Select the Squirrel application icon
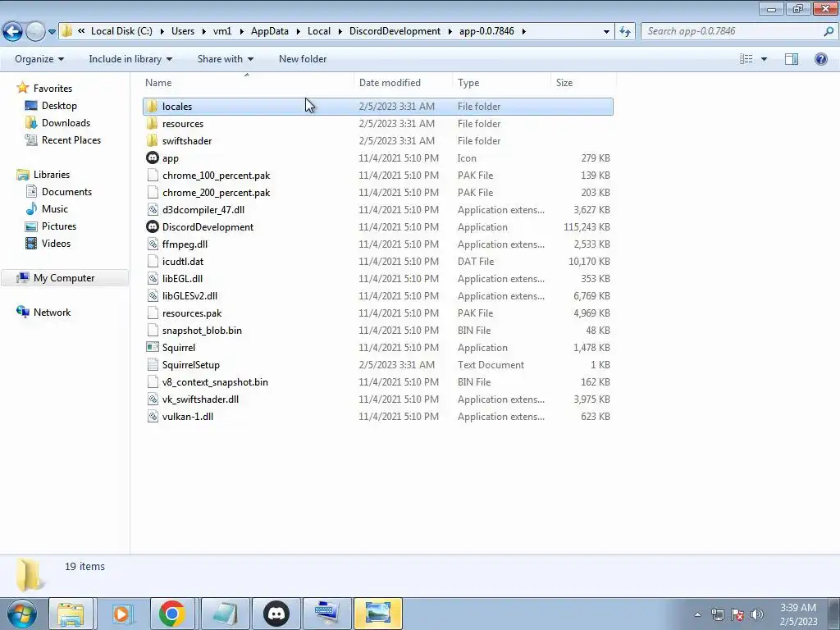Viewport: 840px width, 630px height. 153,347
